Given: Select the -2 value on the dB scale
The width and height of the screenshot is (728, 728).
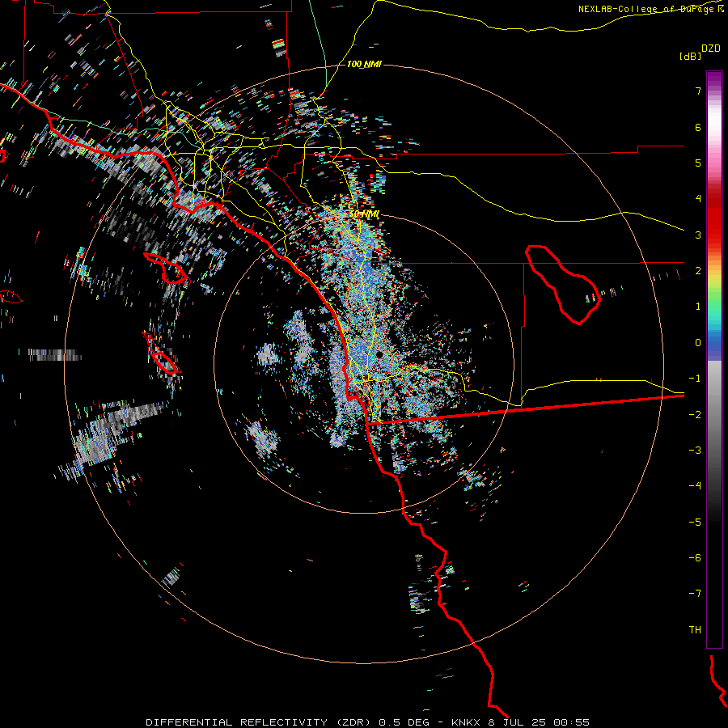Looking at the screenshot, I should (x=695, y=415).
